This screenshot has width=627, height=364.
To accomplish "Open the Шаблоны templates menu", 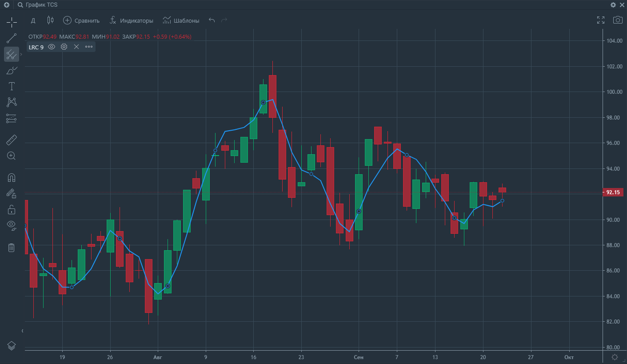I will pos(181,20).
